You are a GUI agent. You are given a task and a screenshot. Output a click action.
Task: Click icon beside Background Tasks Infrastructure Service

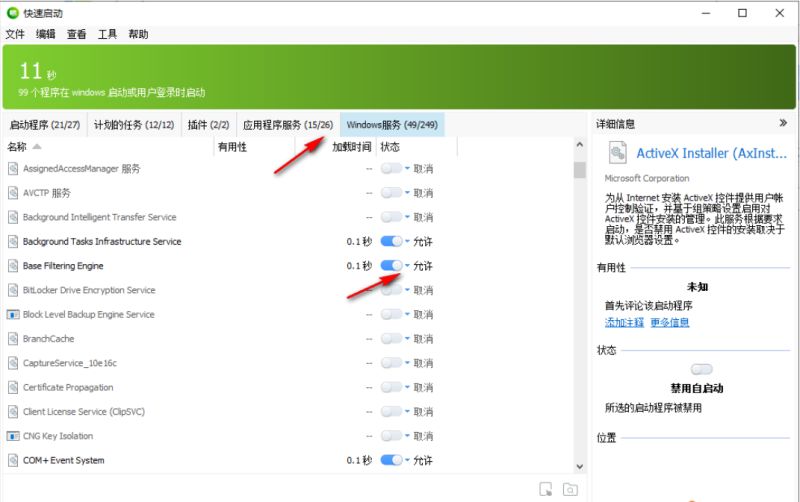pyautogui.click(x=13, y=241)
